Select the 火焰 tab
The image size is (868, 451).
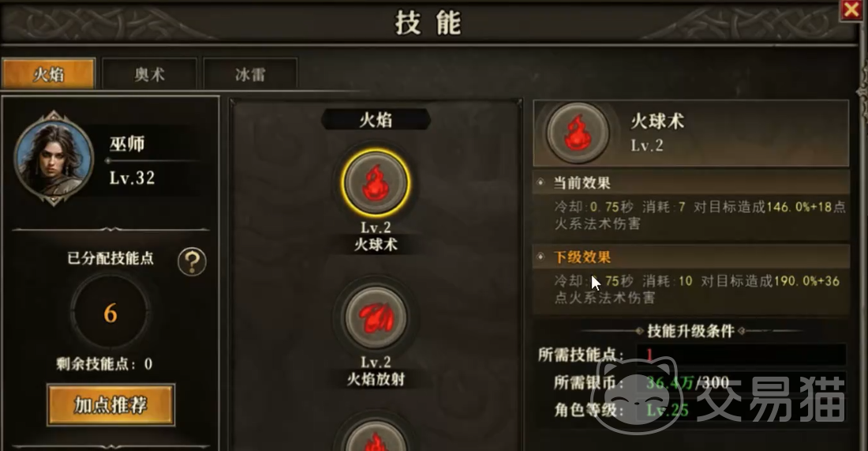49,73
